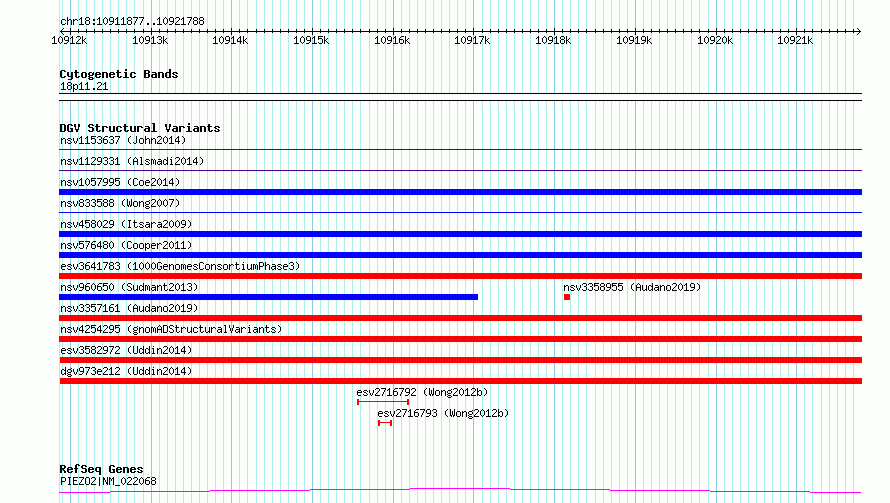
Task: Click the Cytogenetic Bands track heading
Action: click(119, 74)
